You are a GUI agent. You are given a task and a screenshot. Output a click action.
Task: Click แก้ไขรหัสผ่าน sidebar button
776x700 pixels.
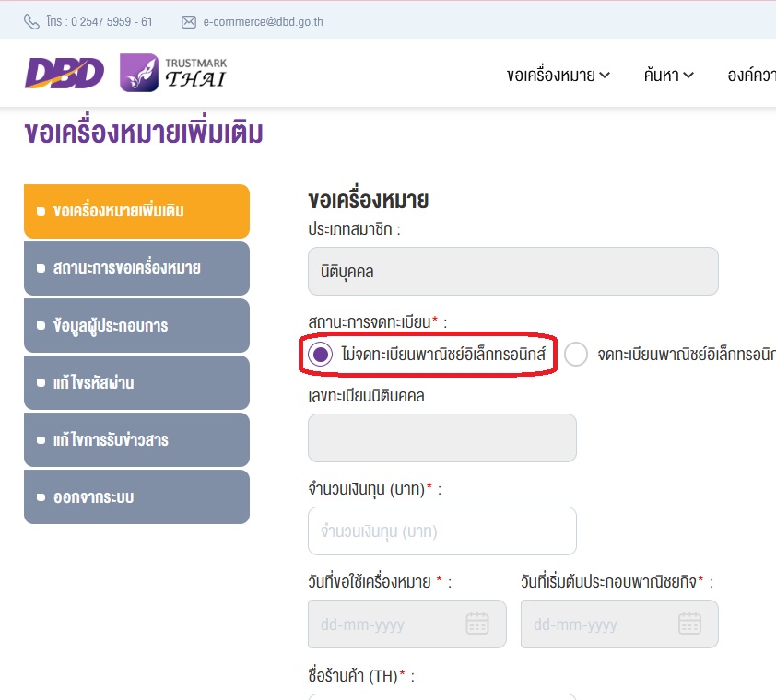coord(136,382)
